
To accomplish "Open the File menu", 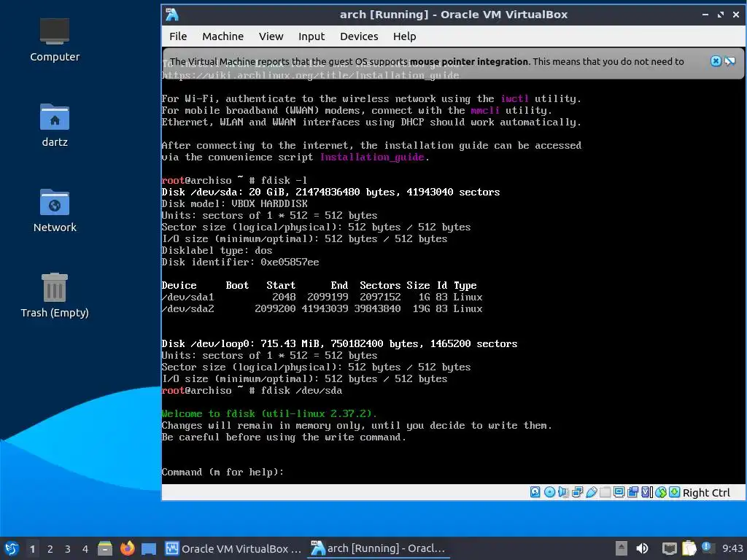I will 178,36.
